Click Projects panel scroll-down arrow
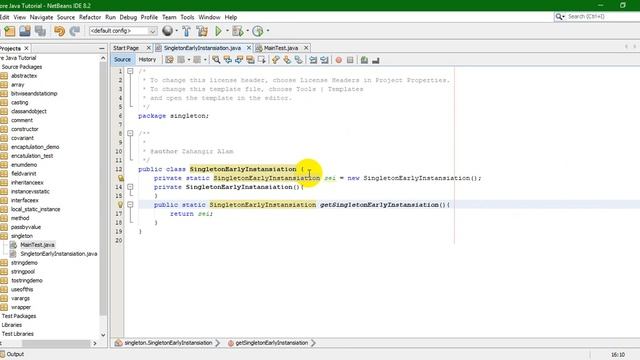The image size is (640, 360). pos(103,335)
